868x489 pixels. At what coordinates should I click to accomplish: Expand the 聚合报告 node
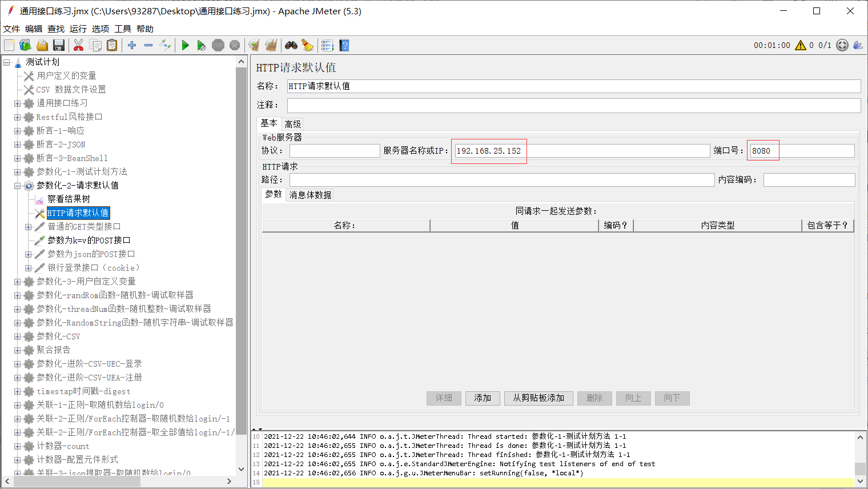point(18,350)
